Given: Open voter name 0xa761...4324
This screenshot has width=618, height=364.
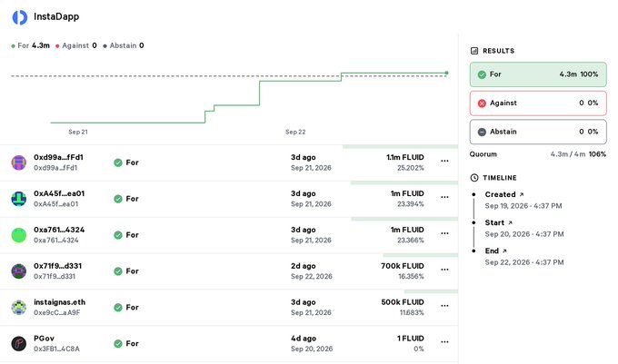Looking at the screenshot, I should 59,230.
